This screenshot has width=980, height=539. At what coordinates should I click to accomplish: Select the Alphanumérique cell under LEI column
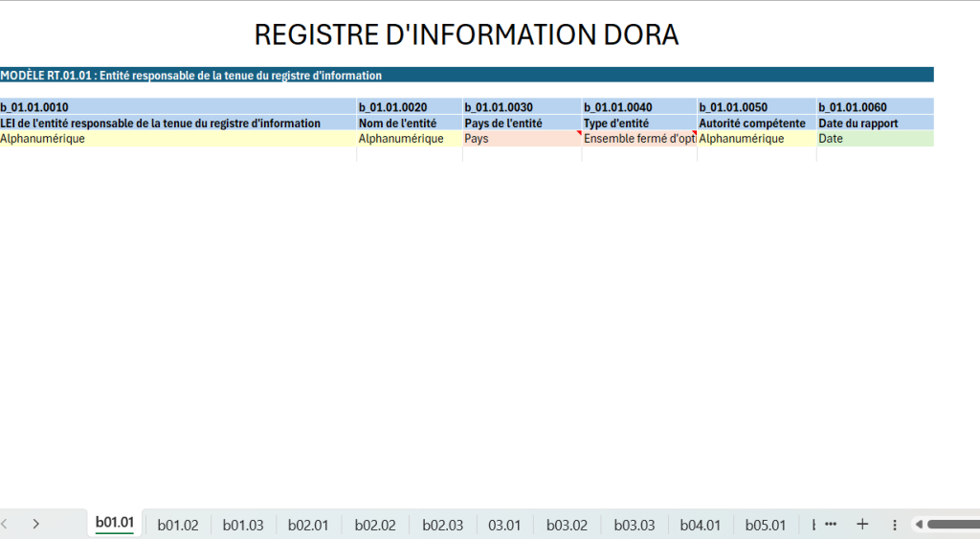178,139
